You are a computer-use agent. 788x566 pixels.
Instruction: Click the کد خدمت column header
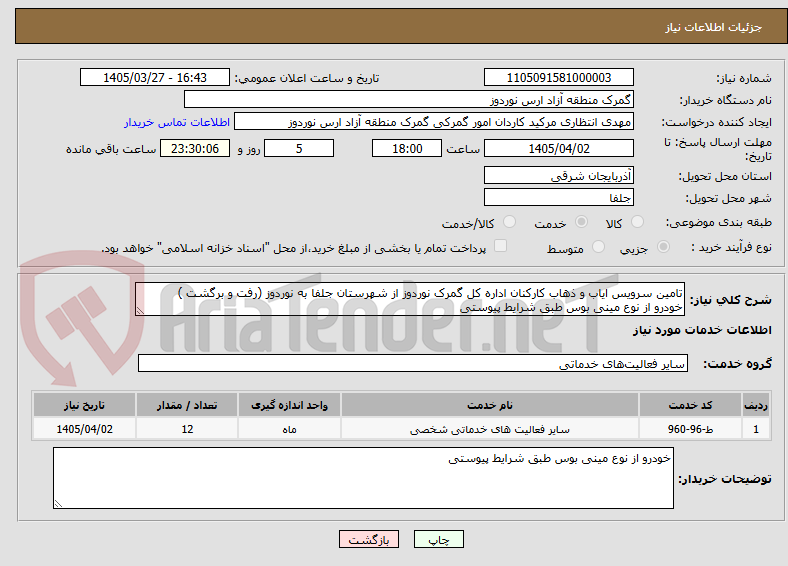pos(691,405)
